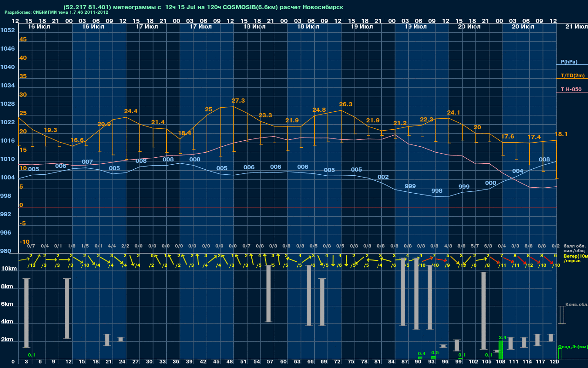Click the 980 pressure axis label
Viewport: 588px width, 368px height.
point(6,251)
